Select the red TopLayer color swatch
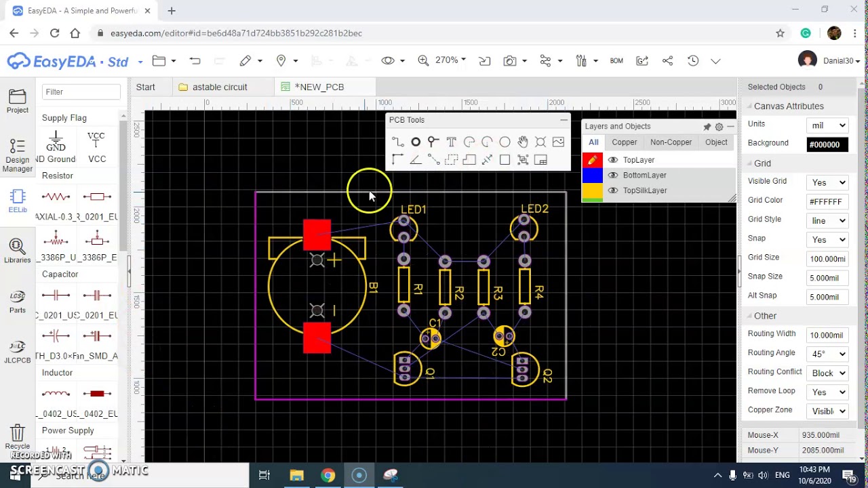This screenshot has height=488, width=868. coord(593,160)
